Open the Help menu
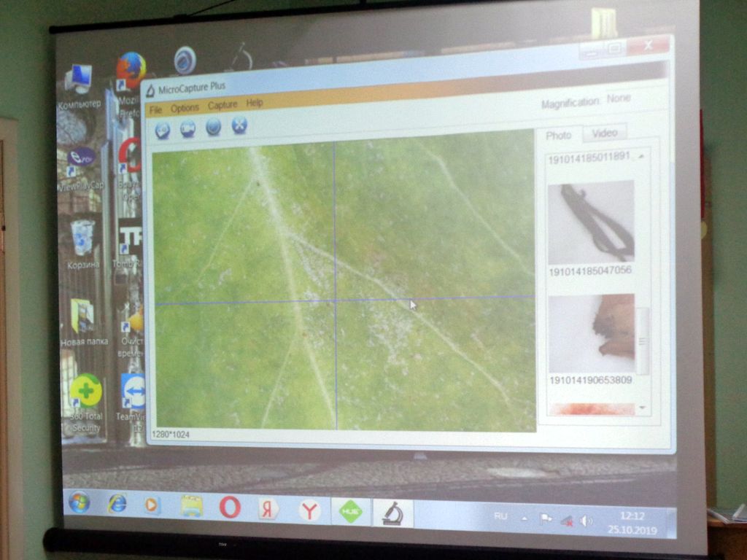The height and width of the screenshot is (560, 747). tap(255, 103)
